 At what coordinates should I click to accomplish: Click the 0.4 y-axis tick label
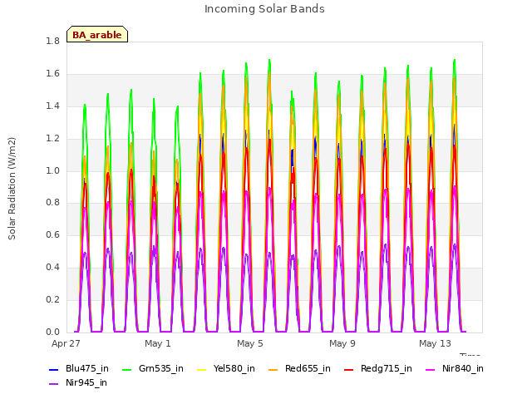tap(52, 268)
